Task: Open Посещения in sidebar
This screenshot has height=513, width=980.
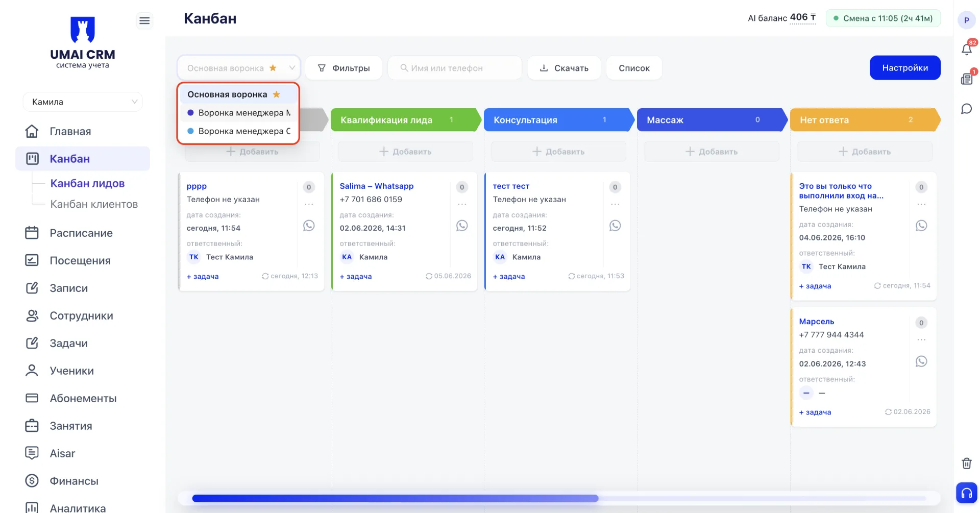Action: (83, 260)
